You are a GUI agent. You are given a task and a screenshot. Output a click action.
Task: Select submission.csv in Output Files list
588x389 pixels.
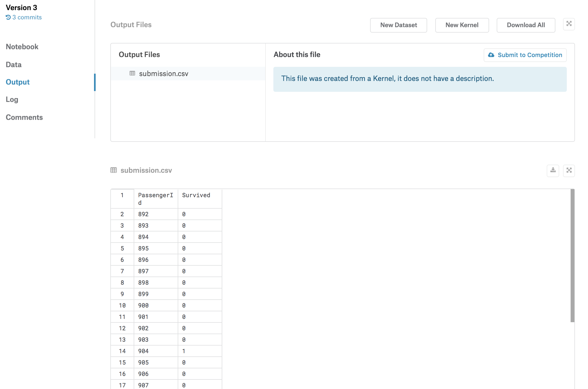164,74
